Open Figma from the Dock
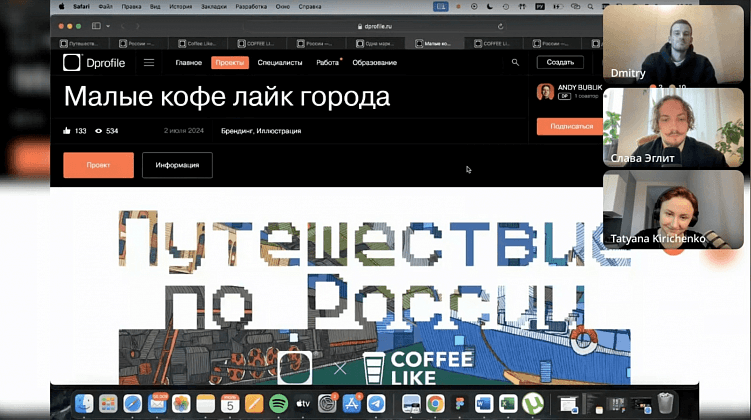This screenshot has height=420, width=751. coord(460,404)
